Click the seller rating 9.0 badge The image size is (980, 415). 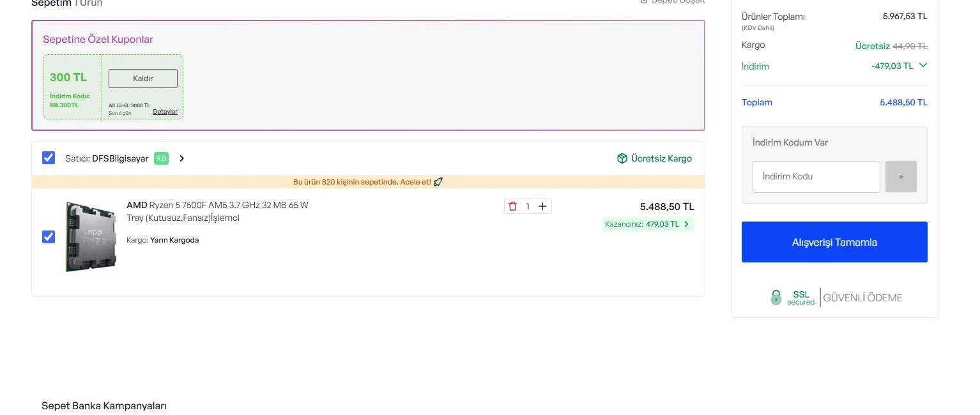(161, 158)
